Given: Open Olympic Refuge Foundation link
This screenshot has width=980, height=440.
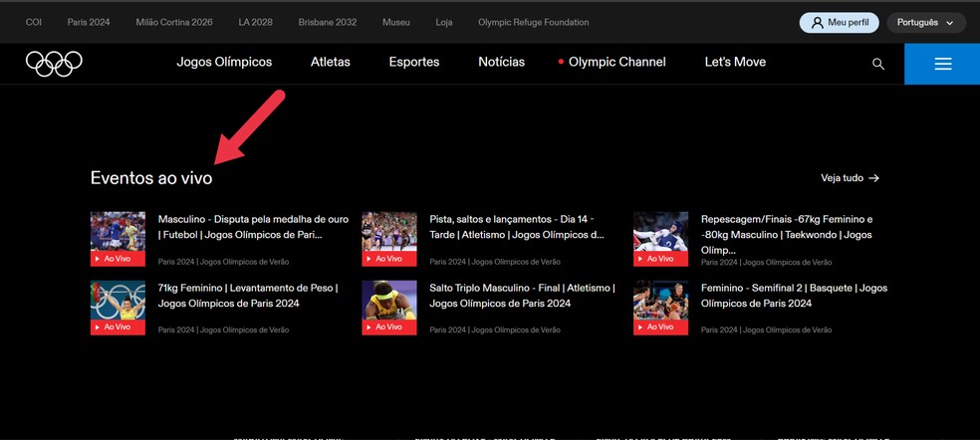Looking at the screenshot, I should point(533,23).
